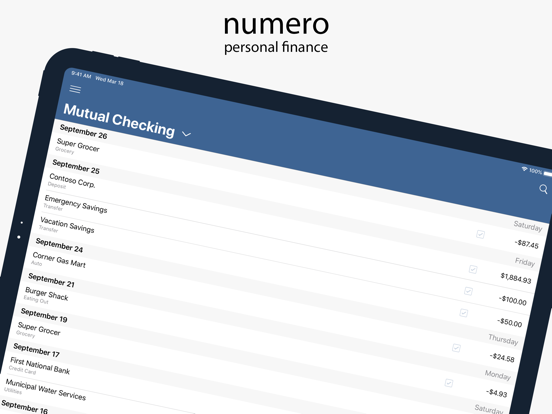
Task: Click the $1,884.93 amount
Action: click(x=516, y=277)
